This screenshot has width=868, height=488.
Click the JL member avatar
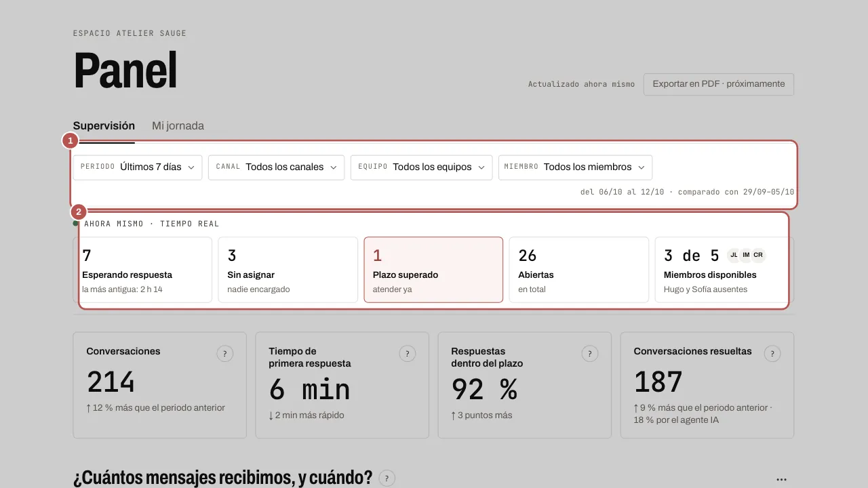coord(734,255)
